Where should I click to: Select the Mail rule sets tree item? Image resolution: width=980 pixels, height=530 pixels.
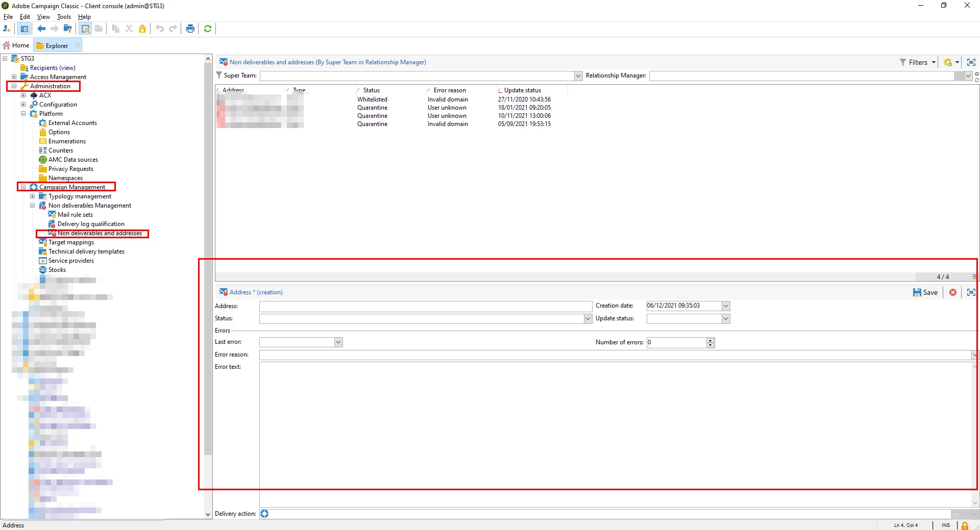[x=70, y=215]
